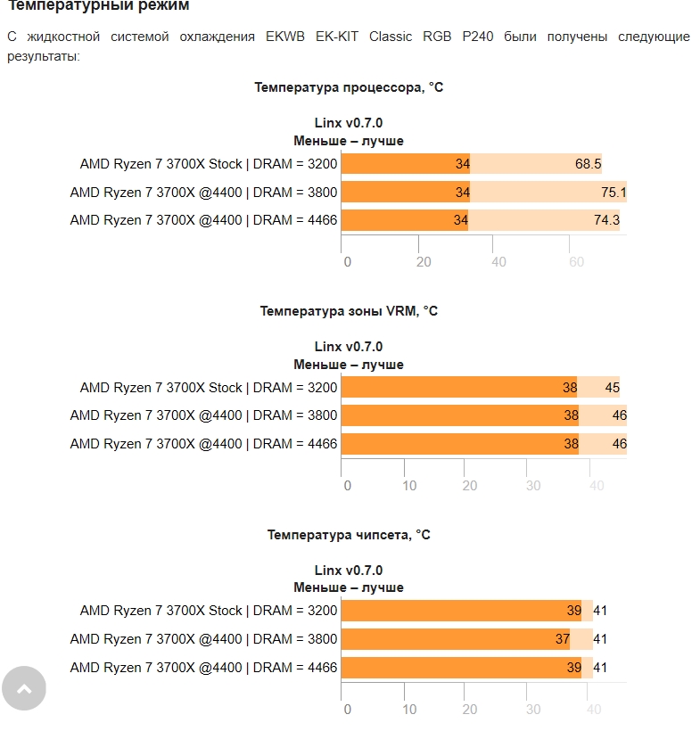Select the 75.1 light bar in processor chart
Viewport: 700px width, 731px height.
click(548, 193)
